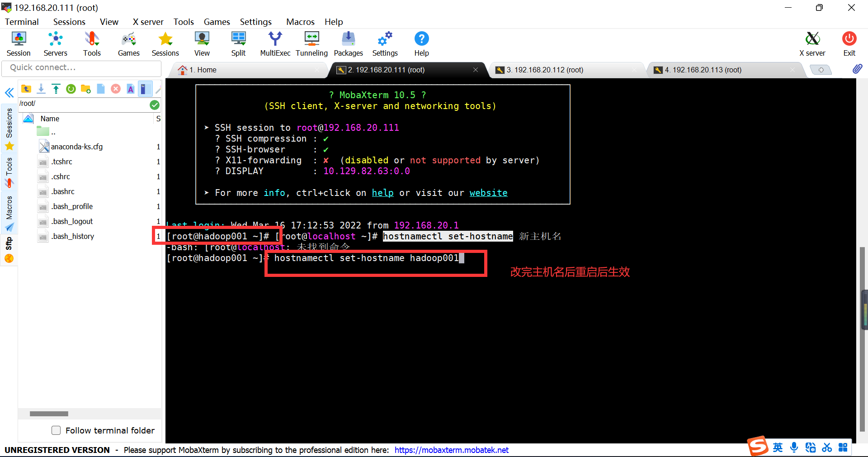Screen dimensions: 868x457
Task: Open the Macros menu
Action: point(300,22)
